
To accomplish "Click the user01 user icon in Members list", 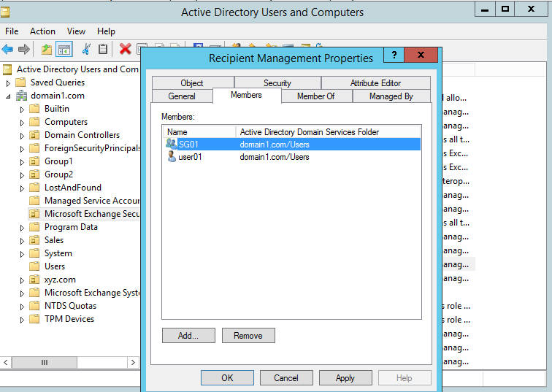I will pyautogui.click(x=172, y=157).
